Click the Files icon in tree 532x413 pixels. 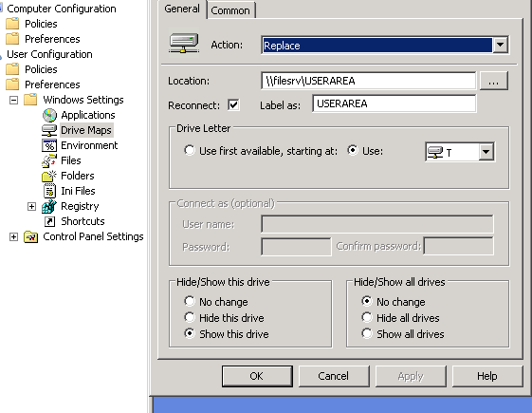pos(49,160)
